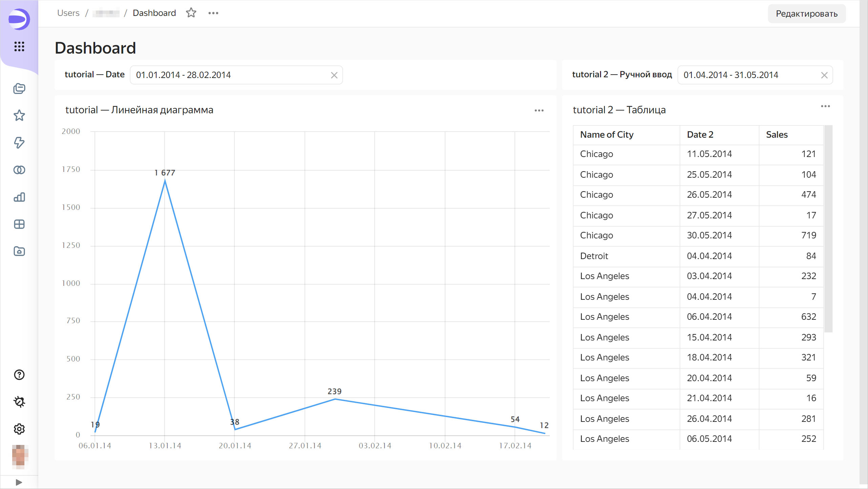Open Connections lightning icon in sidebar

(x=19, y=143)
